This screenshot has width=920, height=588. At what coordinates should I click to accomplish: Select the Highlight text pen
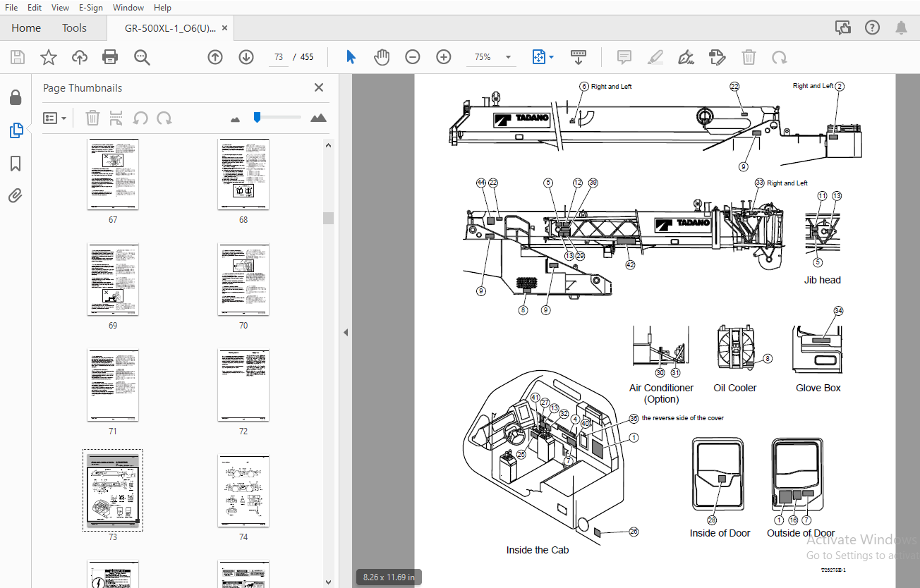click(655, 57)
